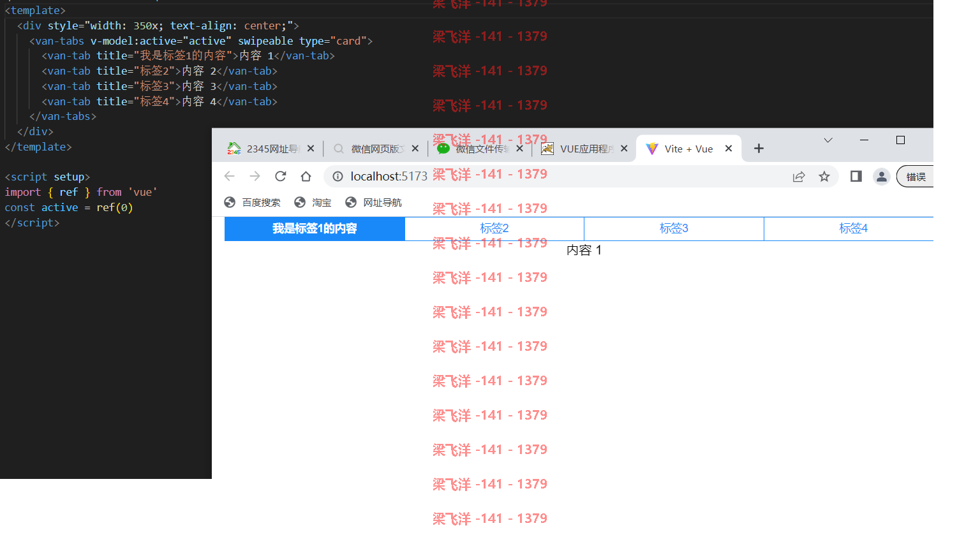
Task: Share this page icon in address bar
Action: [x=799, y=177]
